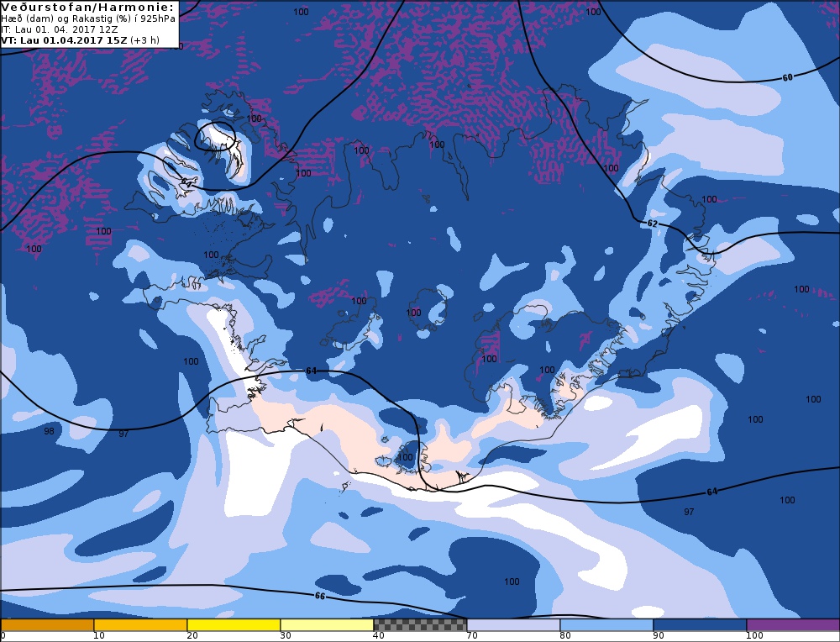Pick the lavender 70–80 legend swatch
This screenshot has height=642, width=840.
tap(513, 625)
